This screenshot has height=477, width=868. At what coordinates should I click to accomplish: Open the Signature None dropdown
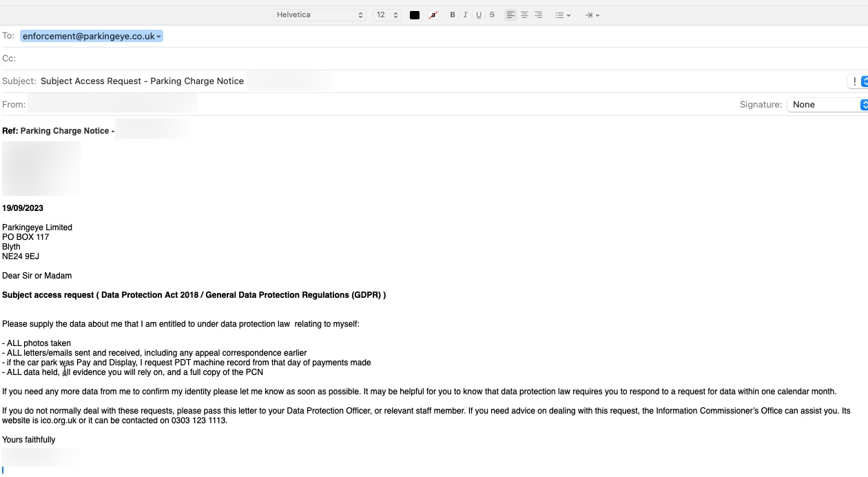[829, 105]
